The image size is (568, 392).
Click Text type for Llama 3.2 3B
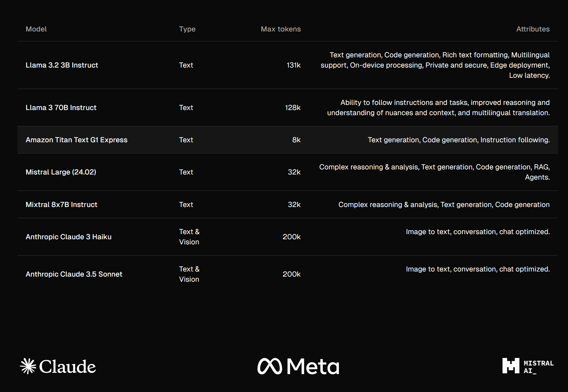[x=186, y=65]
